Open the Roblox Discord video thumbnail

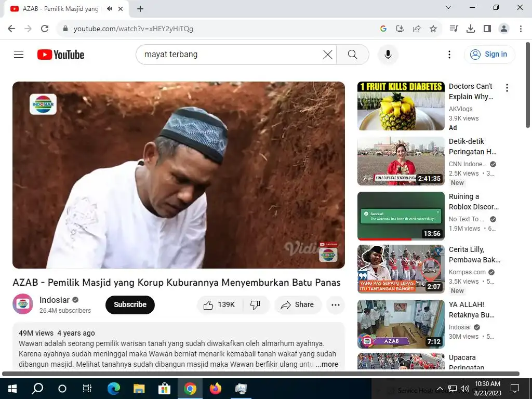click(x=401, y=216)
